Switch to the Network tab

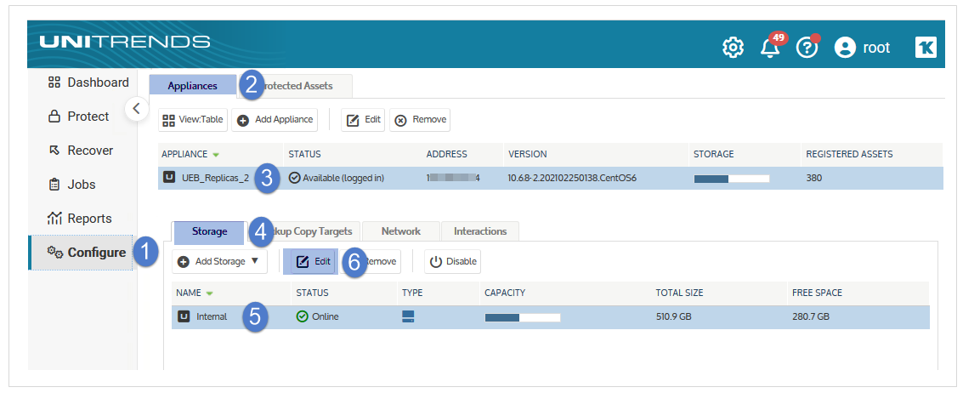(400, 231)
